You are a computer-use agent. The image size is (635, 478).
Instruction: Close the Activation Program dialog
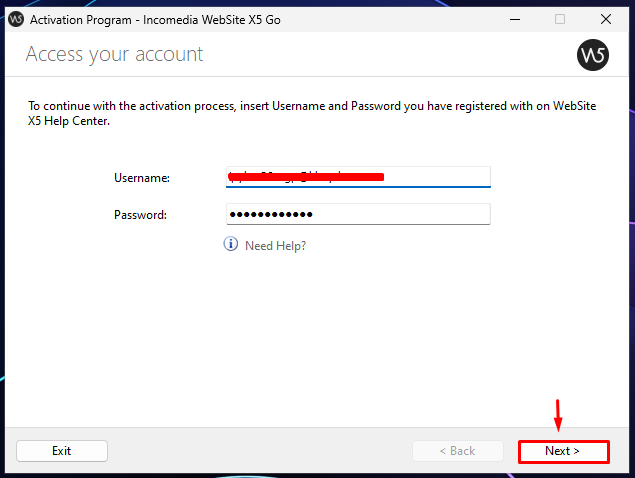[606, 19]
